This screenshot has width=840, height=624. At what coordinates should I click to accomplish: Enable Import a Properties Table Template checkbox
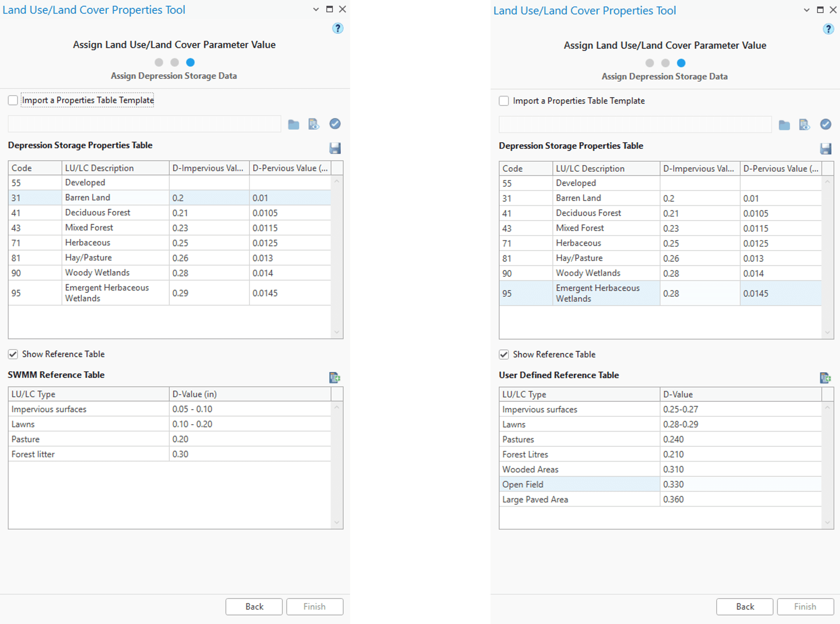pos(13,100)
